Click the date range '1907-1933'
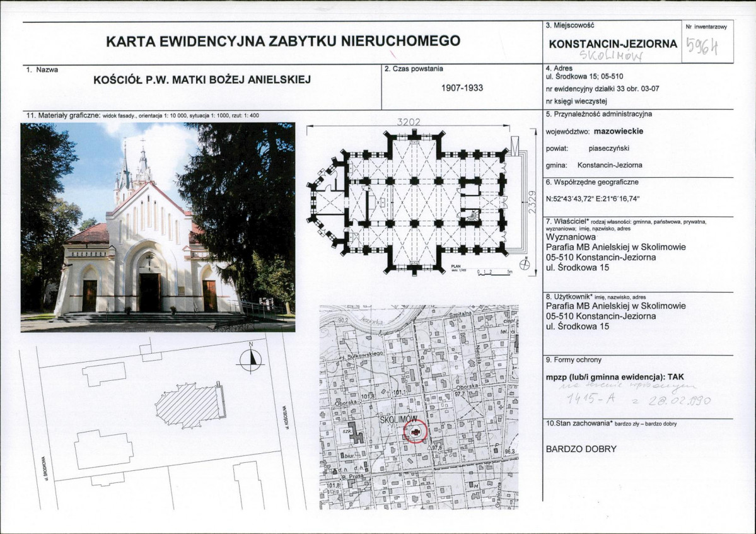This screenshot has height=534, width=756. coord(462,88)
